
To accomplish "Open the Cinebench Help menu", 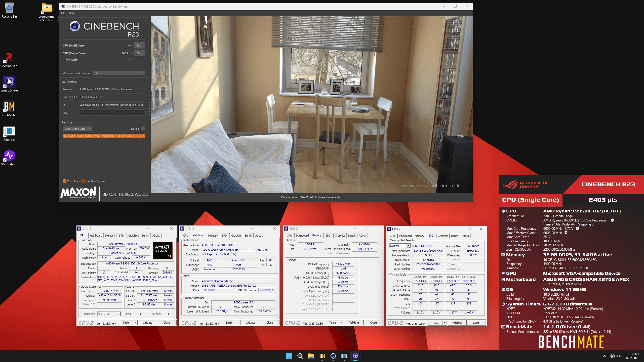I will click(x=72, y=13).
